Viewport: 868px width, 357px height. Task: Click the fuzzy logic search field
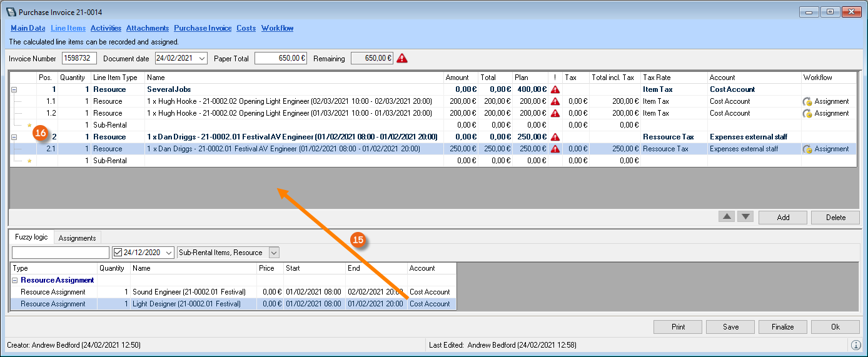pos(60,253)
